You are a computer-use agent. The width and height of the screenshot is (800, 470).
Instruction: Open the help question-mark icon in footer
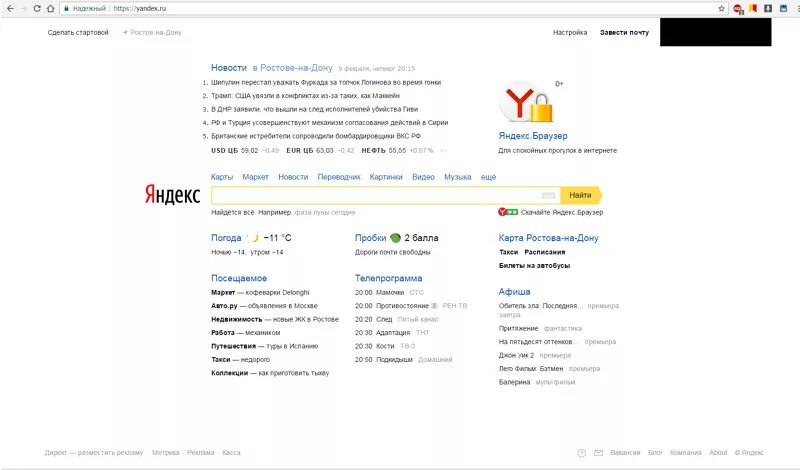pyautogui.click(x=582, y=453)
